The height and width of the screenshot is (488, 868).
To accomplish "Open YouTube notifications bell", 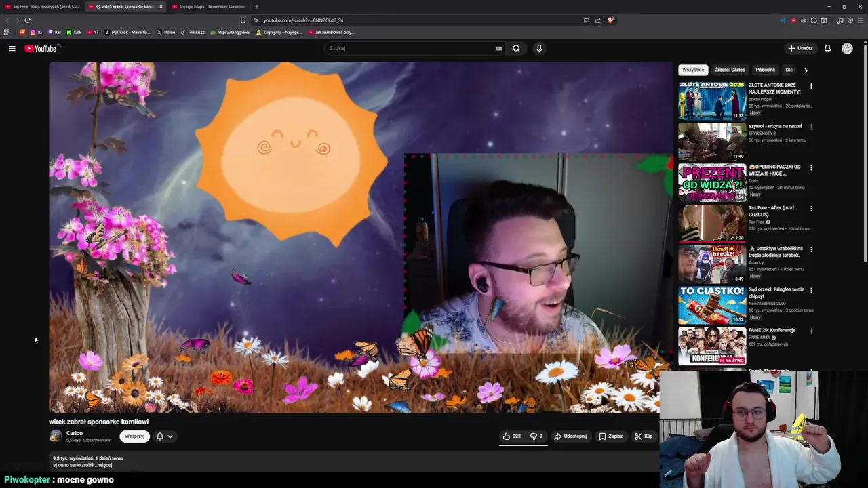I will (x=827, y=48).
